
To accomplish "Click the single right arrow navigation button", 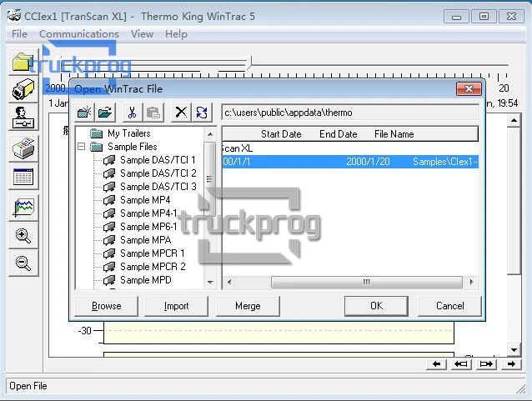I will (x=511, y=364).
